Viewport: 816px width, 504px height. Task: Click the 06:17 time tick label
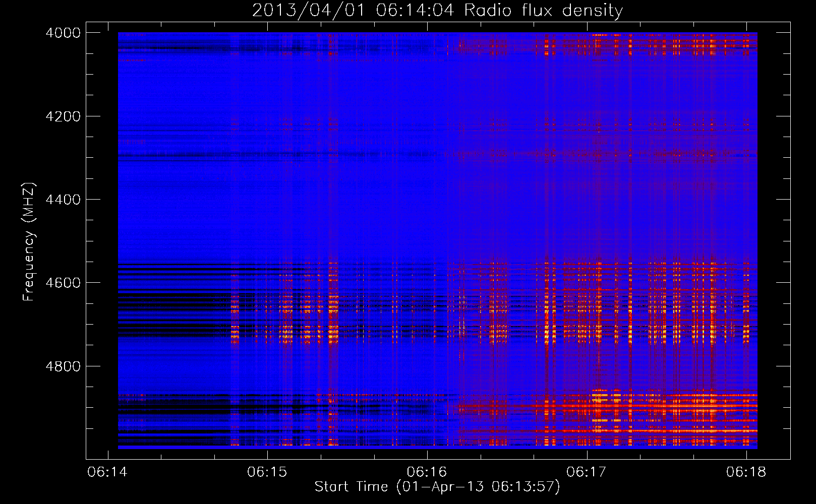click(x=587, y=472)
